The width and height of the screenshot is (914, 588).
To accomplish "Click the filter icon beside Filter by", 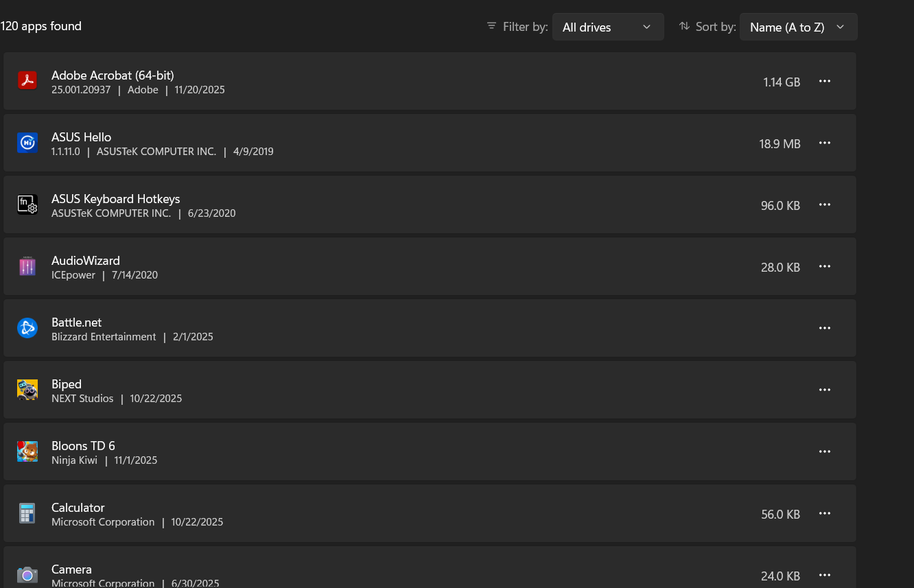I will [491, 26].
